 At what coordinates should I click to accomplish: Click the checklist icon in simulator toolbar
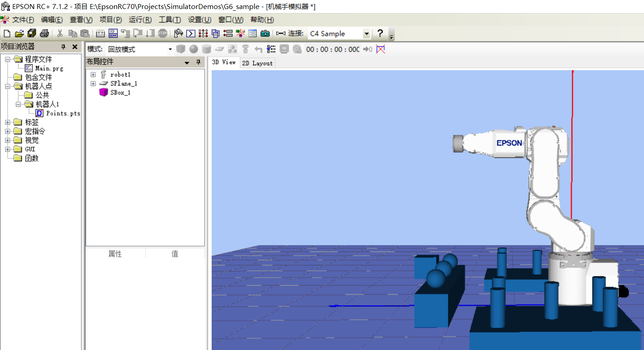click(271, 49)
